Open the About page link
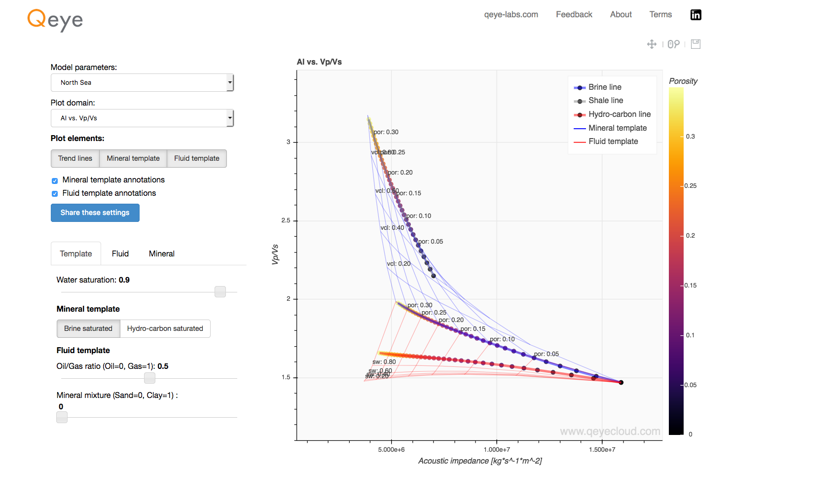The width and height of the screenshot is (840, 504). (621, 14)
